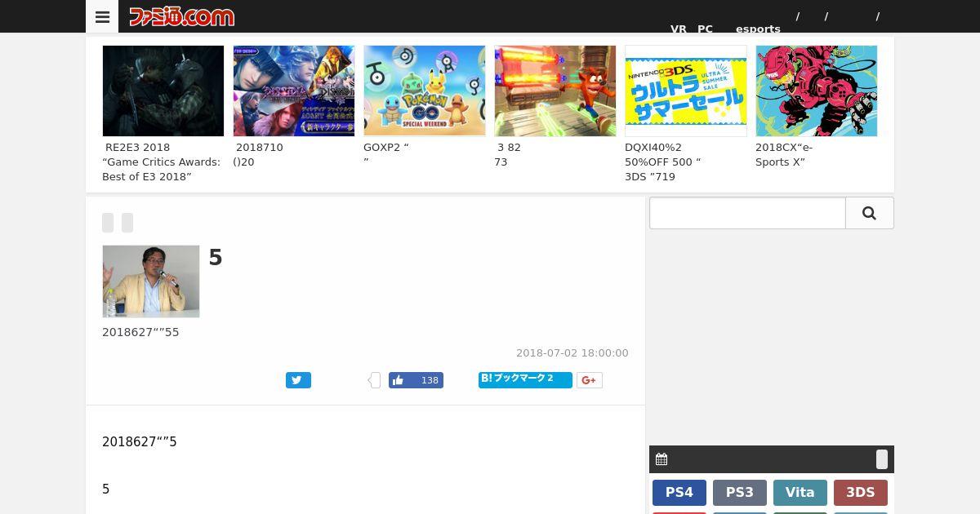Open the Crash Bandicoot article thumbnail
The width and height of the screenshot is (980, 514).
555,91
